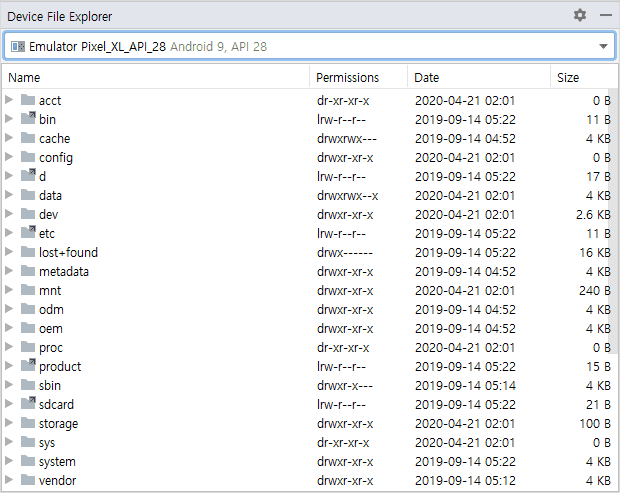
Task: Select the data folder icon
Action: [28, 195]
